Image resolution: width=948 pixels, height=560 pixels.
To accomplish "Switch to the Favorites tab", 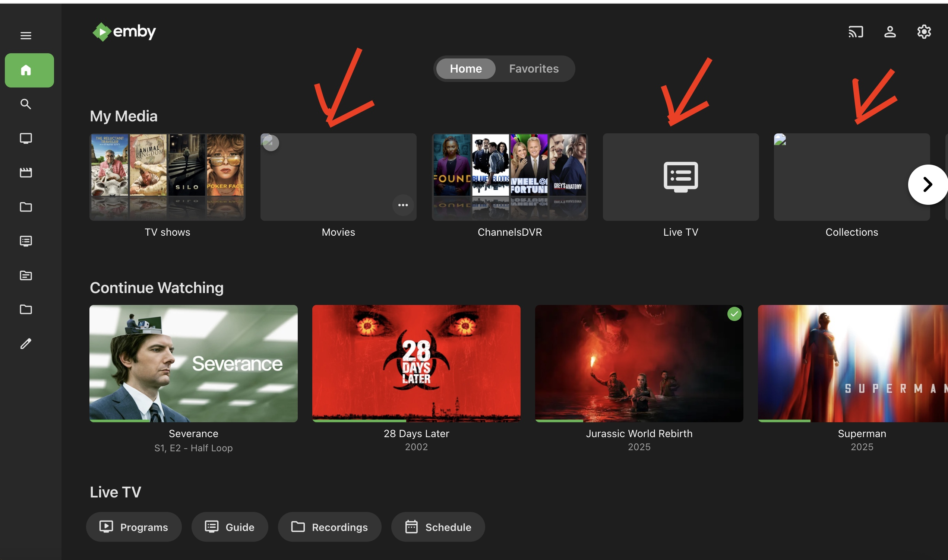I will pos(534,69).
